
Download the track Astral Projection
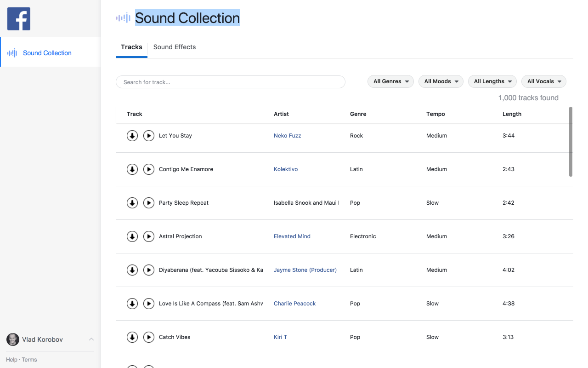132,236
